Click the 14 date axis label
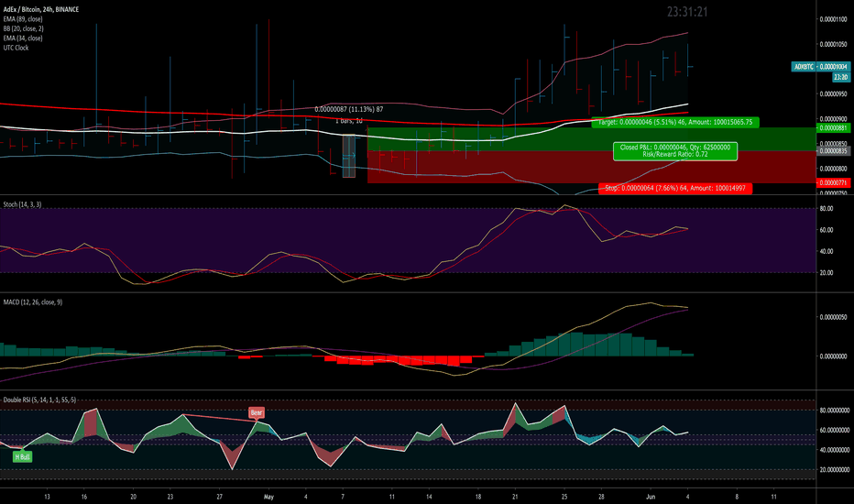This screenshot has height=504, width=854. tap(429, 497)
